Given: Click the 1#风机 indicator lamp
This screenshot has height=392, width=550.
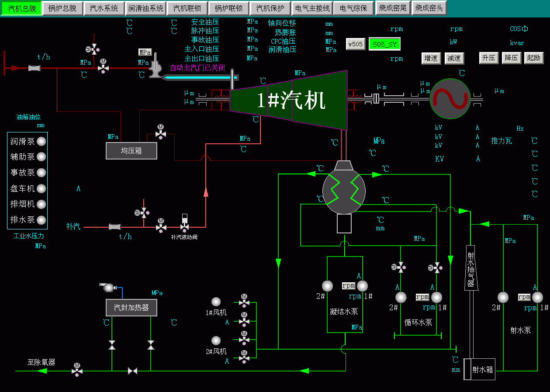Looking at the screenshot, I should pos(216,302).
